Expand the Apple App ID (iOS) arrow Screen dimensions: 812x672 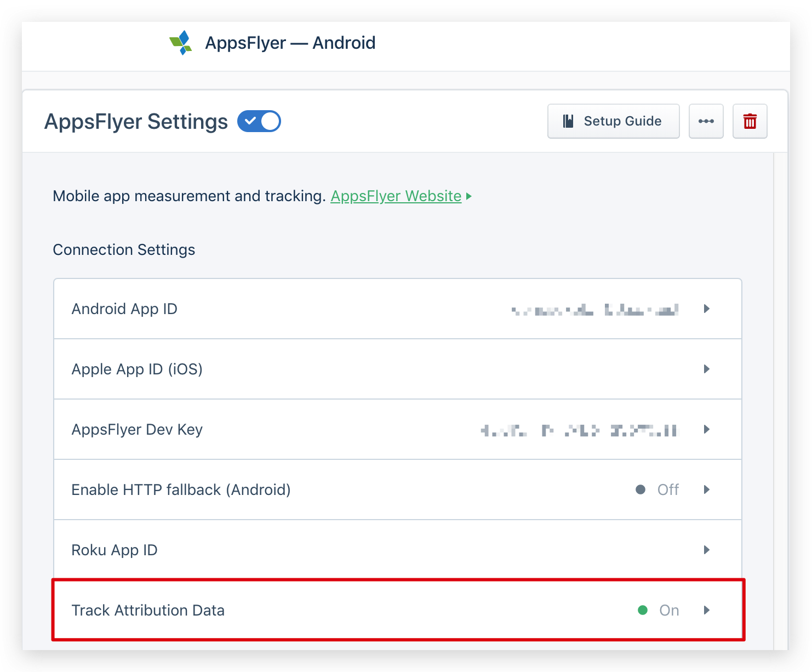(x=707, y=369)
